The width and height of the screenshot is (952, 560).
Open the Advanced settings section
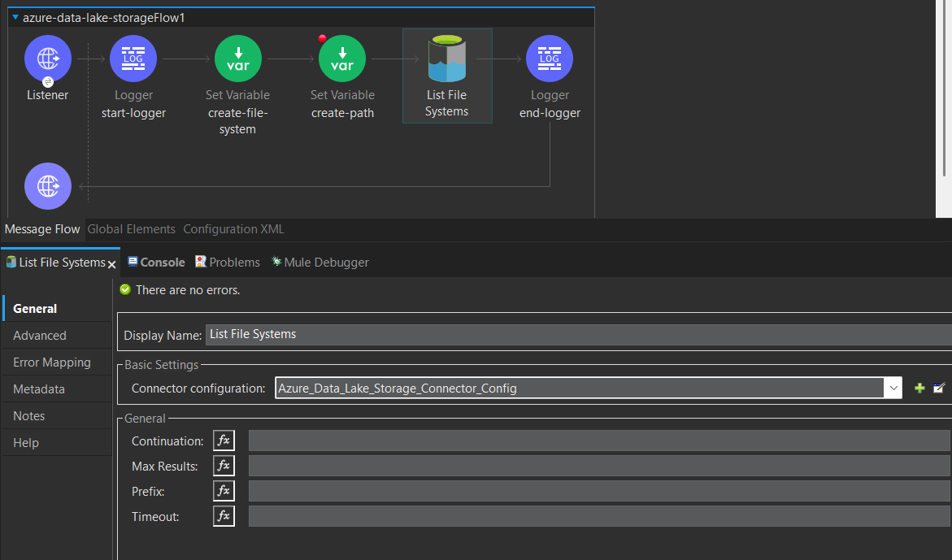coord(40,335)
